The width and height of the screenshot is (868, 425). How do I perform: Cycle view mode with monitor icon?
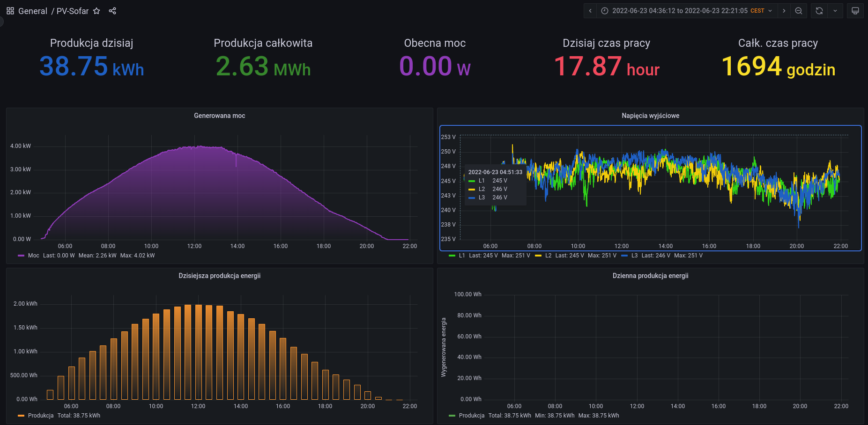pos(855,11)
